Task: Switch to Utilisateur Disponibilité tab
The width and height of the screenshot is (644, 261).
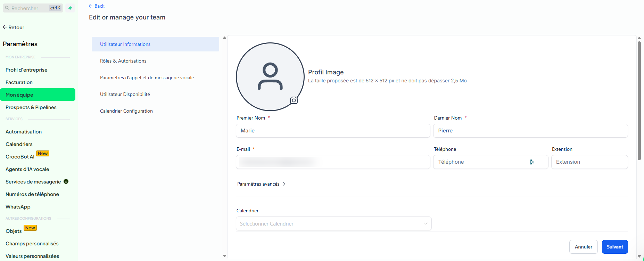Action: (125, 94)
